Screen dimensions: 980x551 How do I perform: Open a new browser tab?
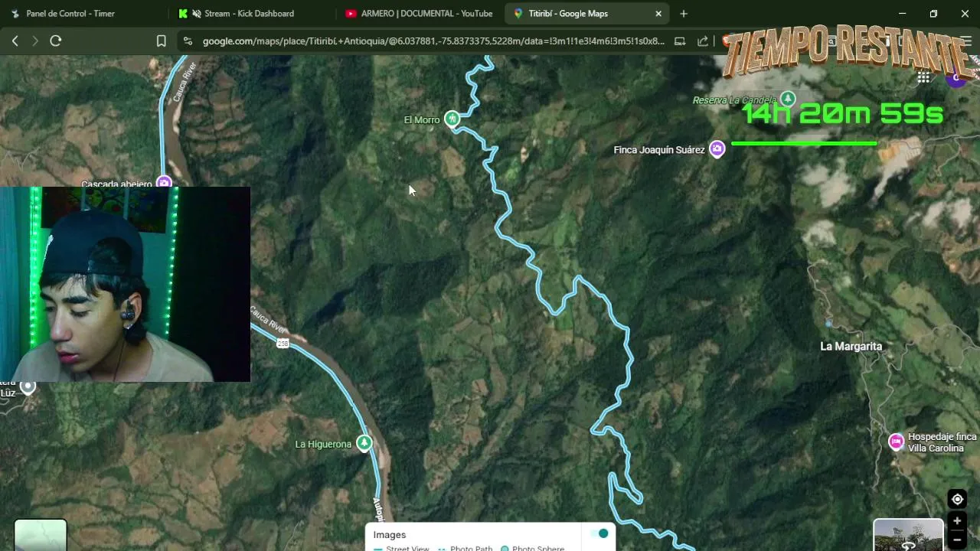(x=684, y=14)
